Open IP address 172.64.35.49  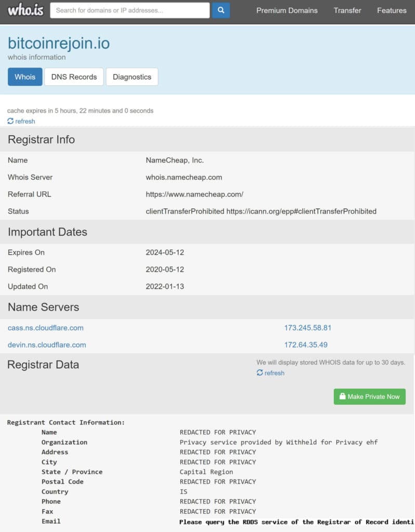pos(306,345)
